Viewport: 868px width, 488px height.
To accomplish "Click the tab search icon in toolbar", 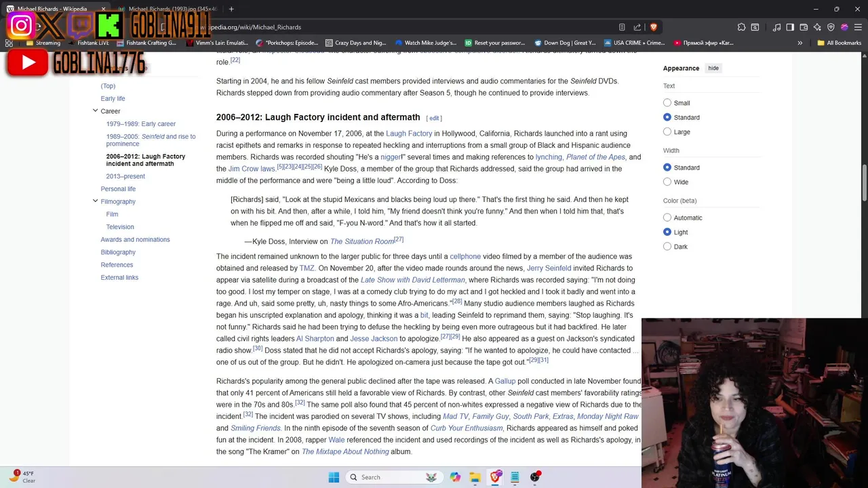I will tap(755, 27).
